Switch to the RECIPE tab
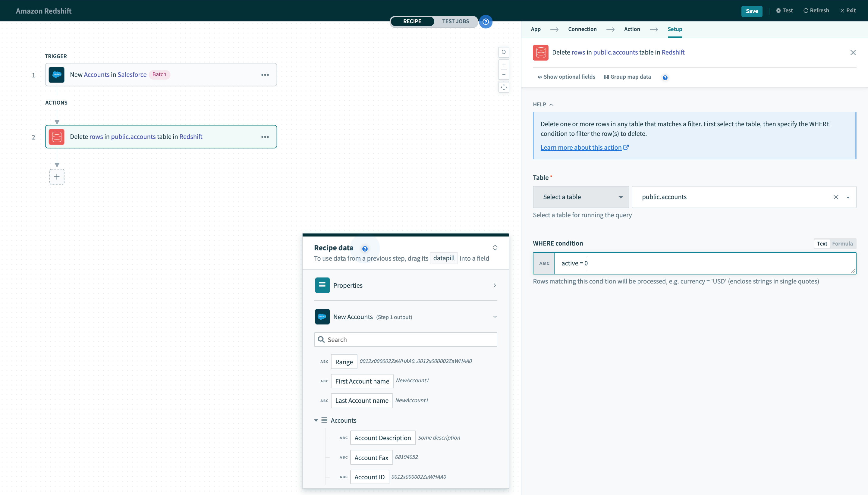Viewport: 868px width, 495px height. point(412,21)
